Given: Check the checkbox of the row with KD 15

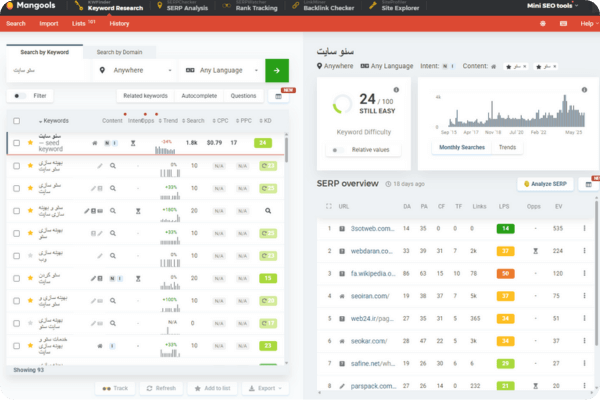Looking at the screenshot, I should 16,278.
